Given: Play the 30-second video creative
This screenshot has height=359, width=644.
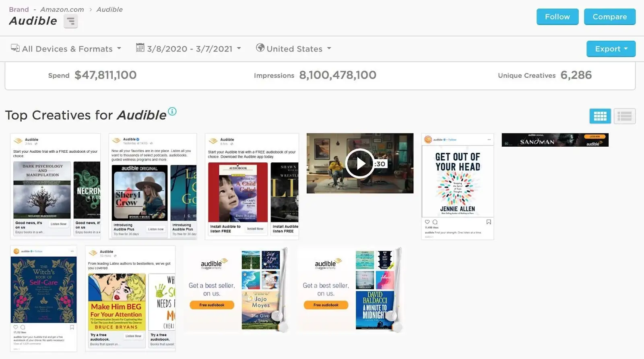Looking at the screenshot, I should click(360, 163).
